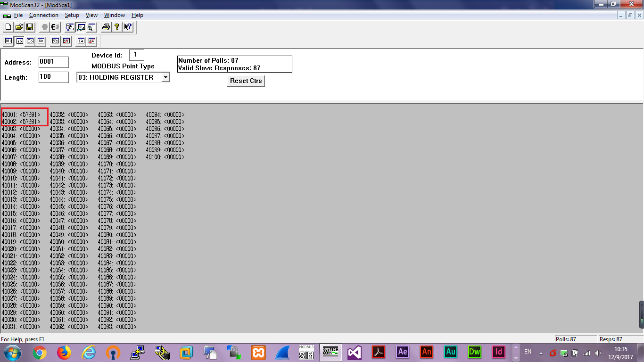Click the yellow question mark About icon

(x=117, y=27)
